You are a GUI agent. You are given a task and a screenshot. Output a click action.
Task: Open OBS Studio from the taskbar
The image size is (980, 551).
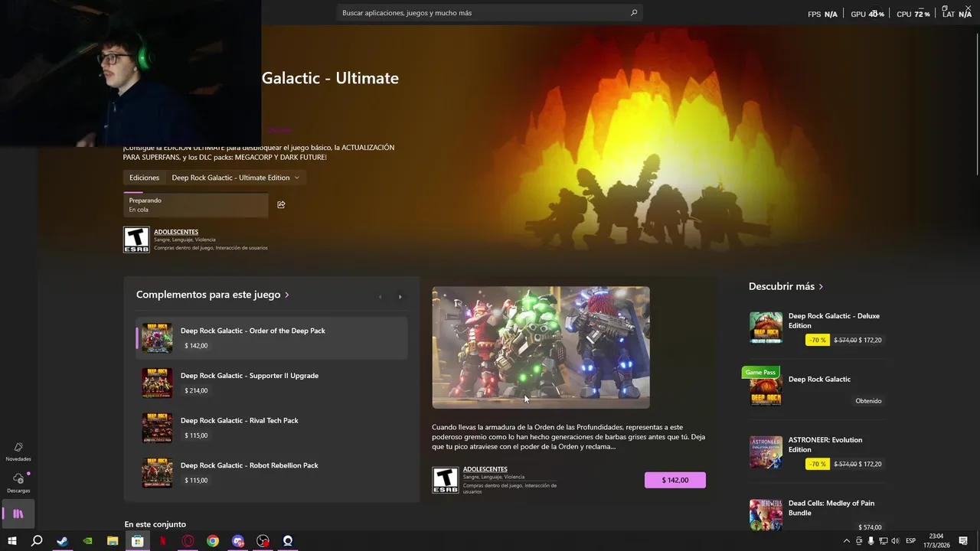click(263, 541)
